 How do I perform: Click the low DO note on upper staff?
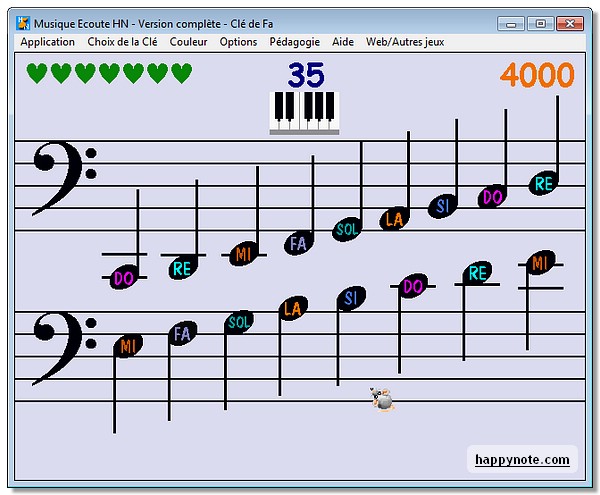[x=124, y=277]
